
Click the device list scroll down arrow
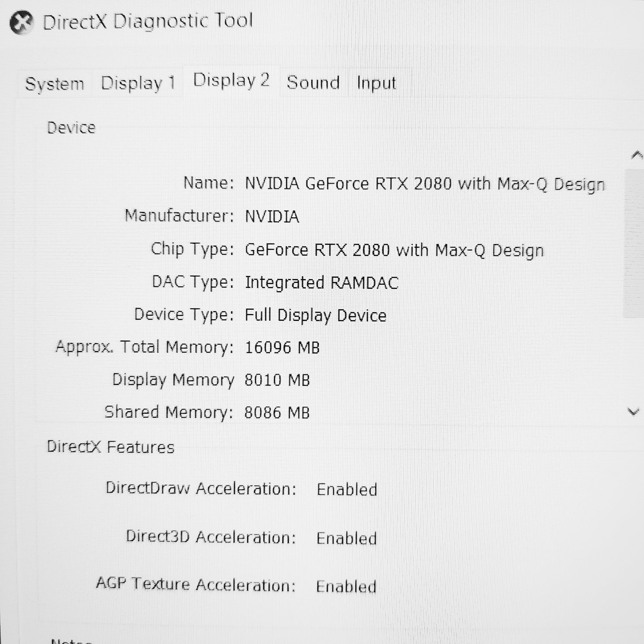point(633,411)
